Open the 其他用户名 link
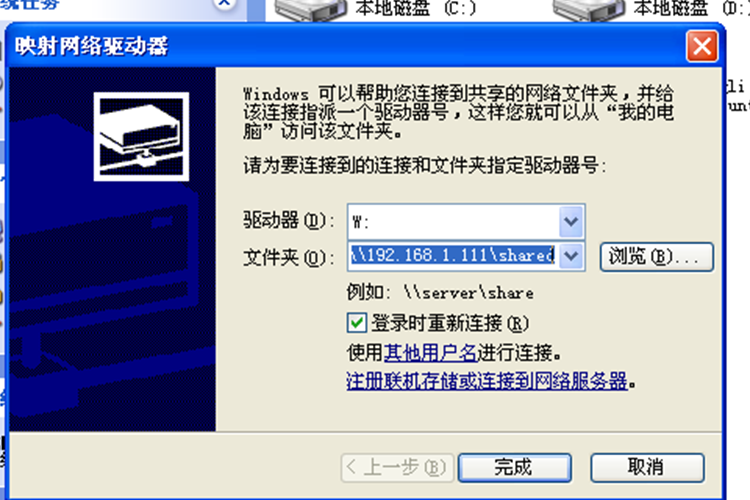Image resolution: width=750 pixels, height=500 pixels. pyautogui.click(x=430, y=353)
